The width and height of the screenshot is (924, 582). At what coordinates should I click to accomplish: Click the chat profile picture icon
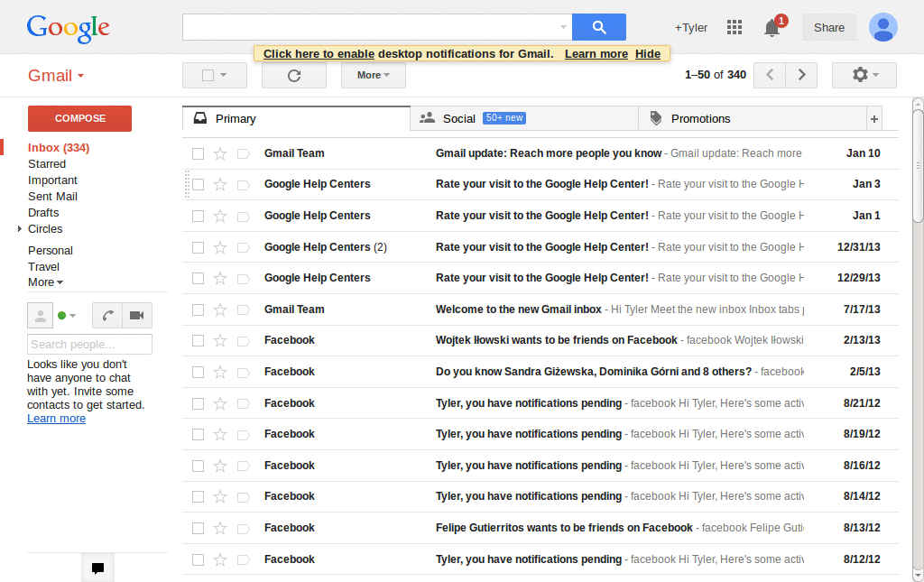[40, 315]
